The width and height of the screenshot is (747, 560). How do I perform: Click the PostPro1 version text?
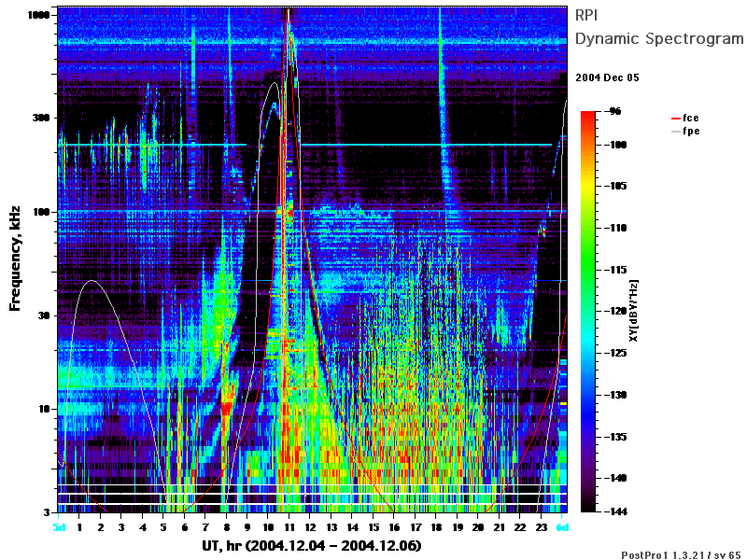[682, 554]
